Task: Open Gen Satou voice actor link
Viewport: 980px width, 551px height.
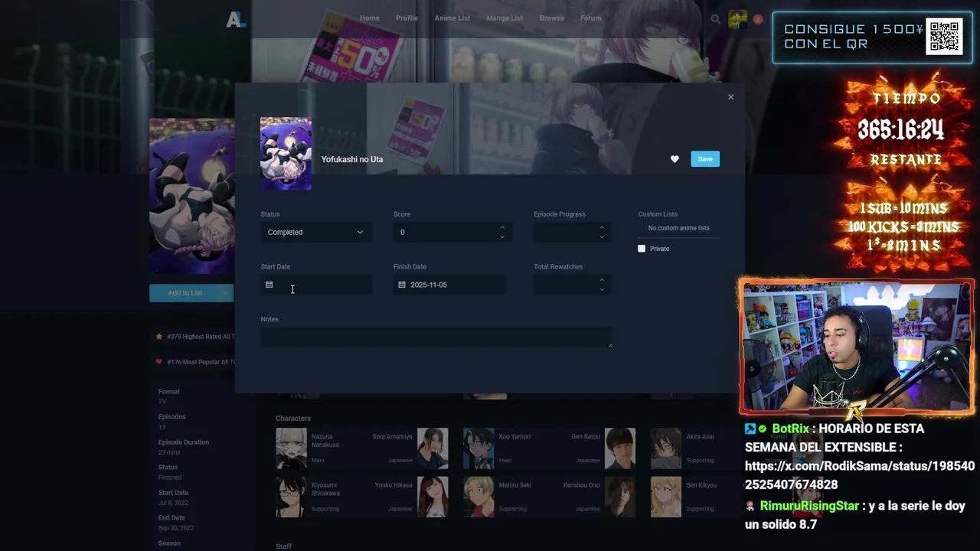Action: click(x=586, y=436)
